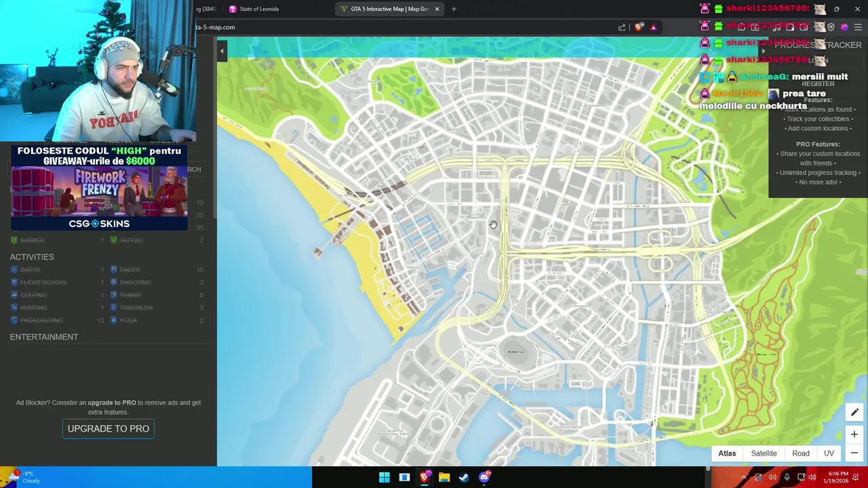Open the Windows Start menu
Viewport: 868px width, 488px height.
point(384,477)
